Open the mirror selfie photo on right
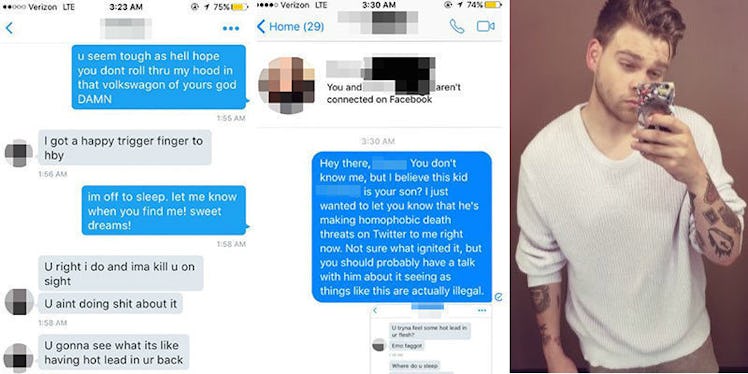 coord(629,186)
